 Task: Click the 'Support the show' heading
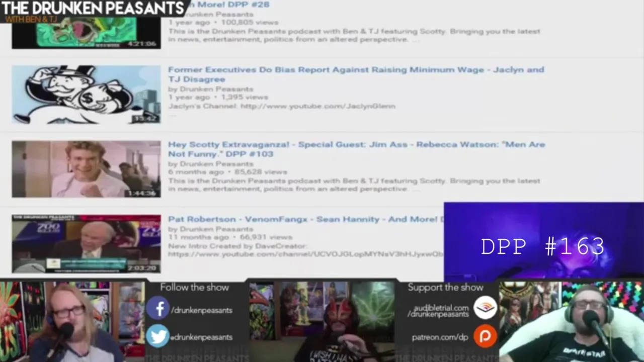445,288
